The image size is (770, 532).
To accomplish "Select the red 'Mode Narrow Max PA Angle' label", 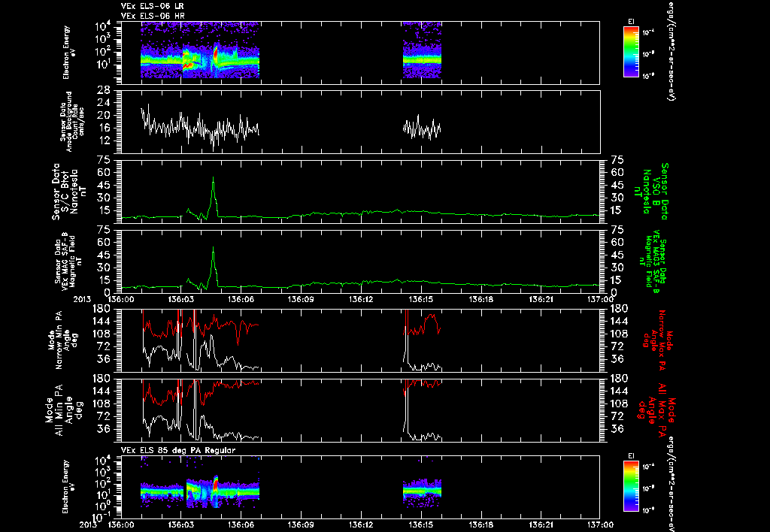I will [x=656, y=340].
